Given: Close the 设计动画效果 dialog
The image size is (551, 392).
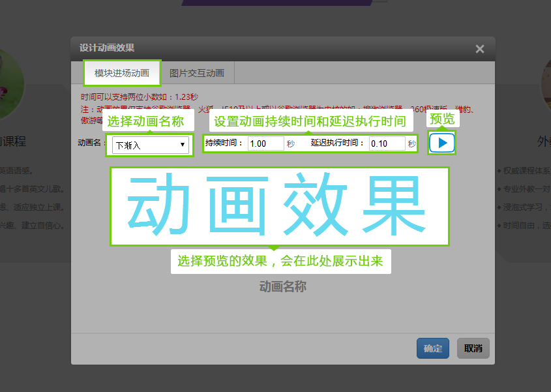Looking at the screenshot, I should (480, 49).
